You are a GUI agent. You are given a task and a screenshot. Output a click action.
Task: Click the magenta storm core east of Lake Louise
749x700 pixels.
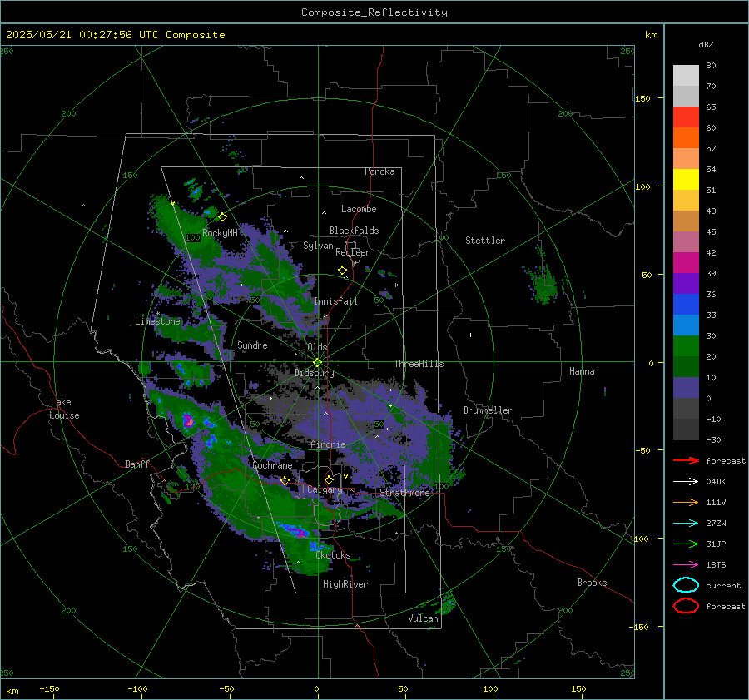click(x=189, y=421)
